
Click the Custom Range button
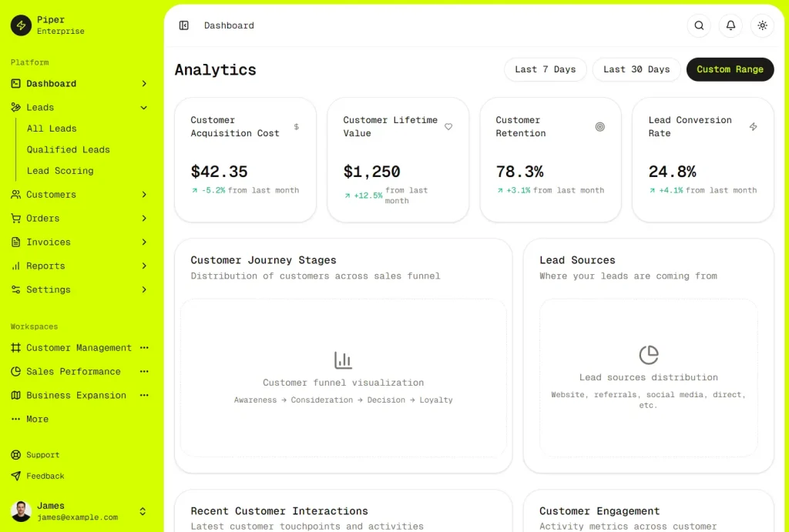730,69
